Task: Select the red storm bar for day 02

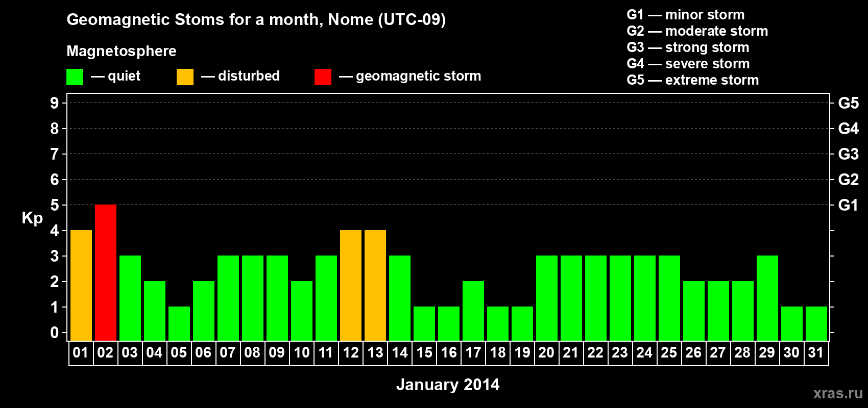Action: [106, 273]
